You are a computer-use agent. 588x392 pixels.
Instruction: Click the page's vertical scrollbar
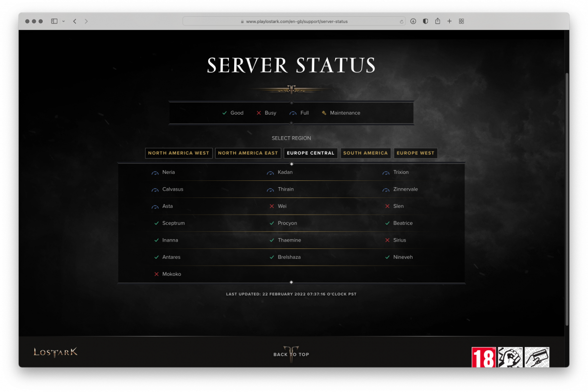point(567,196)
